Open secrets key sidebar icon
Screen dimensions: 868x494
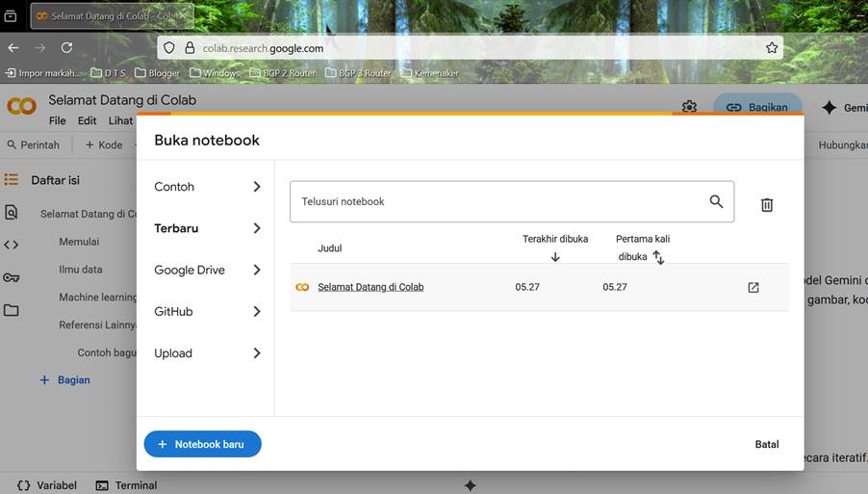click(12, 277)
